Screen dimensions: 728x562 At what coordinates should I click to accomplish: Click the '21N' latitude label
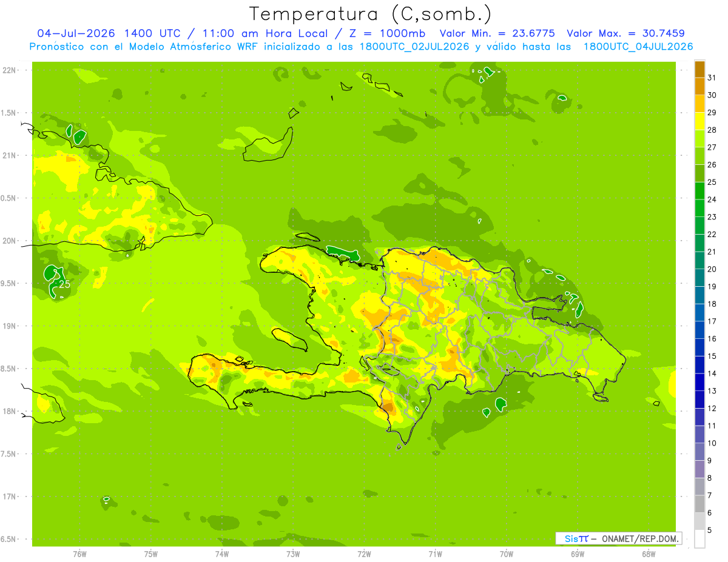tap(10, 155)
